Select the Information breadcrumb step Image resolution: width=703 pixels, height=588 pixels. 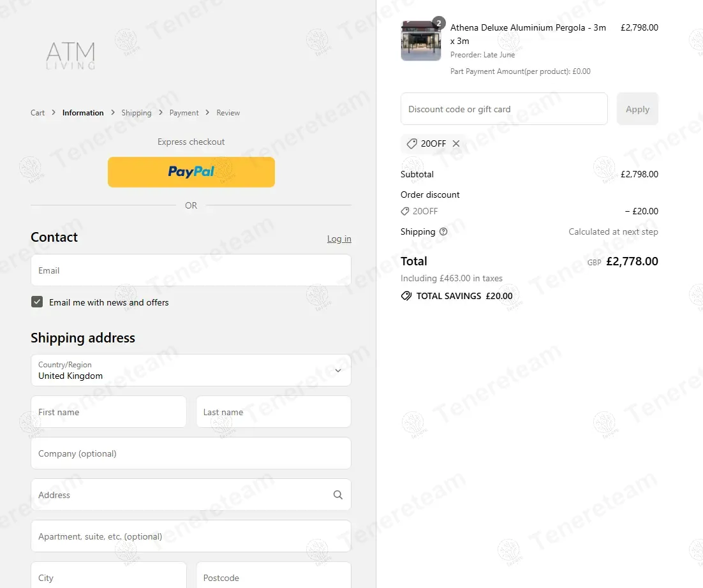[83, 113]
